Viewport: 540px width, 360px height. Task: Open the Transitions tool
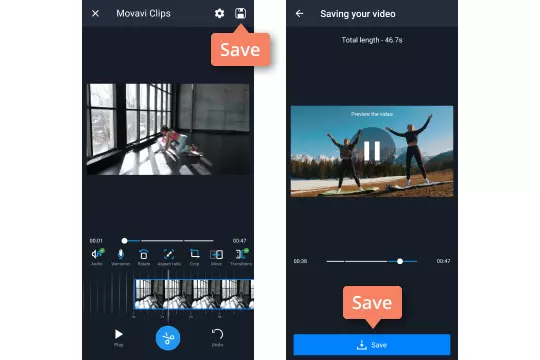pos(241,257)
